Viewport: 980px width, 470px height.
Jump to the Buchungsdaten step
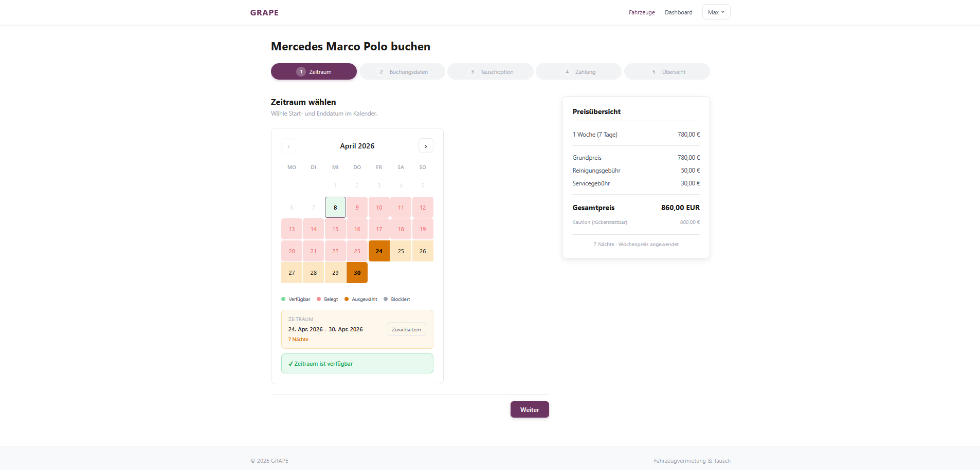pyautogui.click(x=402, y=72)
